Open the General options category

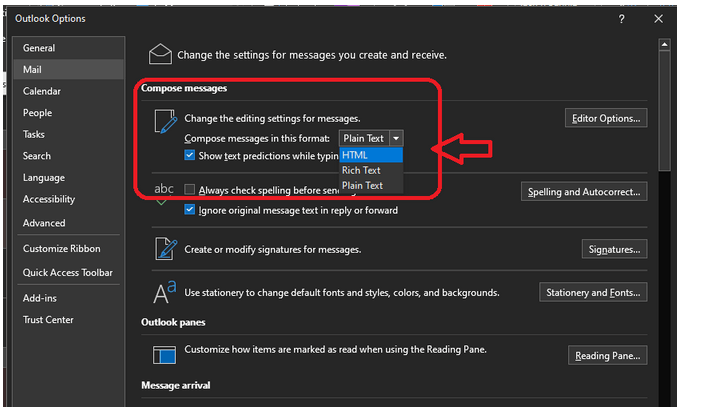(68, 48)
